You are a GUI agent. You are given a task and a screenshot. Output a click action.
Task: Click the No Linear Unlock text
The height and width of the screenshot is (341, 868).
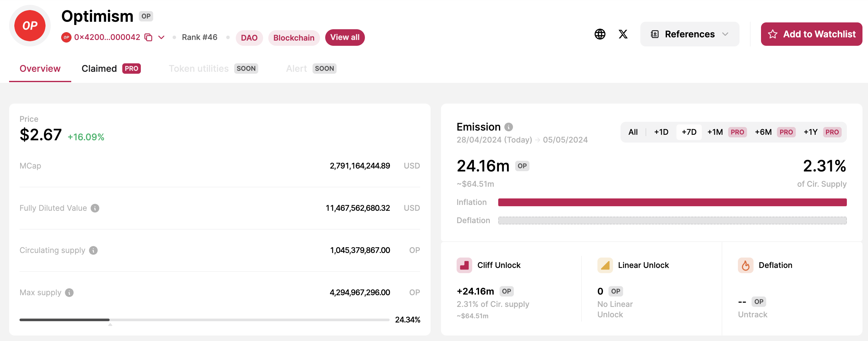coord(615,309)
